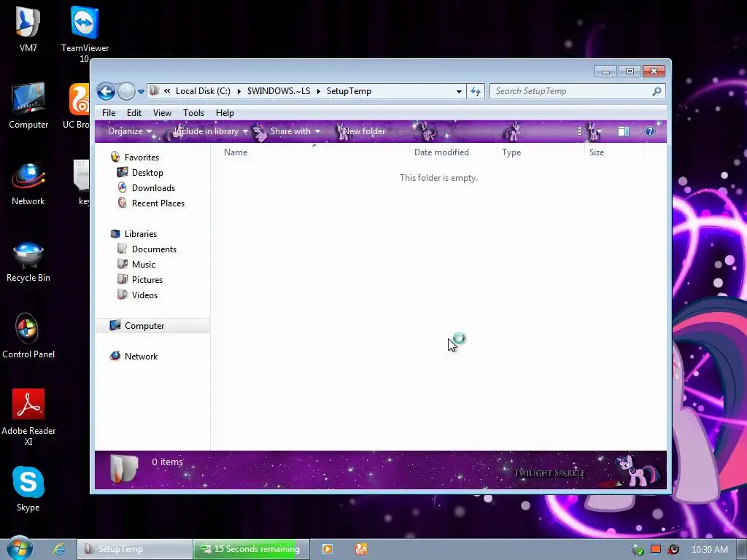Screen dimensions: 747x560
Task: Toggle the preview pane icon
Action: 624,131
